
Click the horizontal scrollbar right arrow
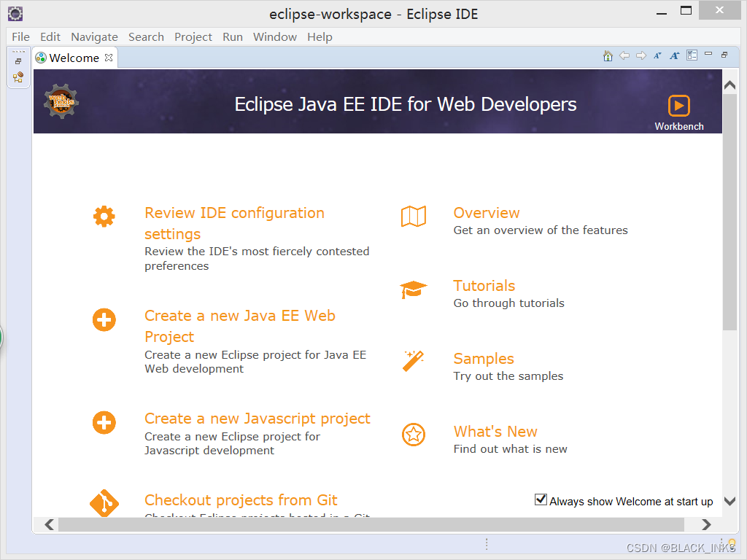(706, 524)
